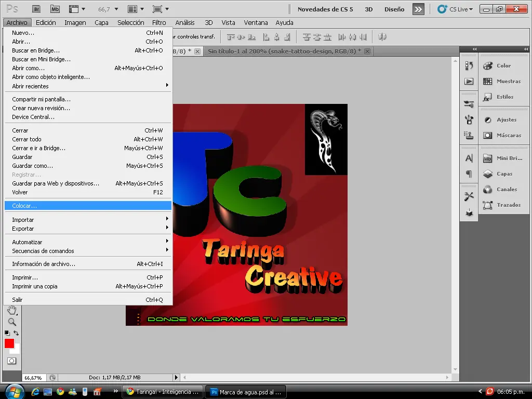Image resolution: width=532 pixels, height=399 pixels.
Task: Open the Capas layers panel
Action: click(x=504, y=174)
